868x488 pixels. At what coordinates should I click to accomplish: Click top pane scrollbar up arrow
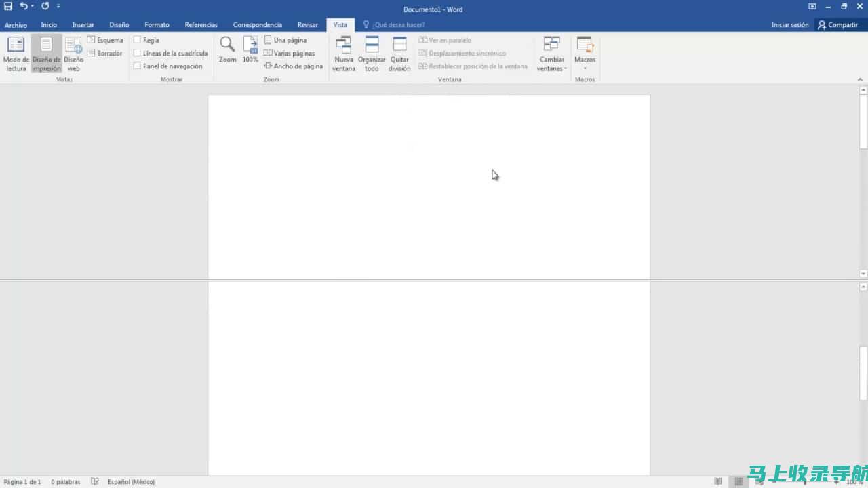(863, 90)
